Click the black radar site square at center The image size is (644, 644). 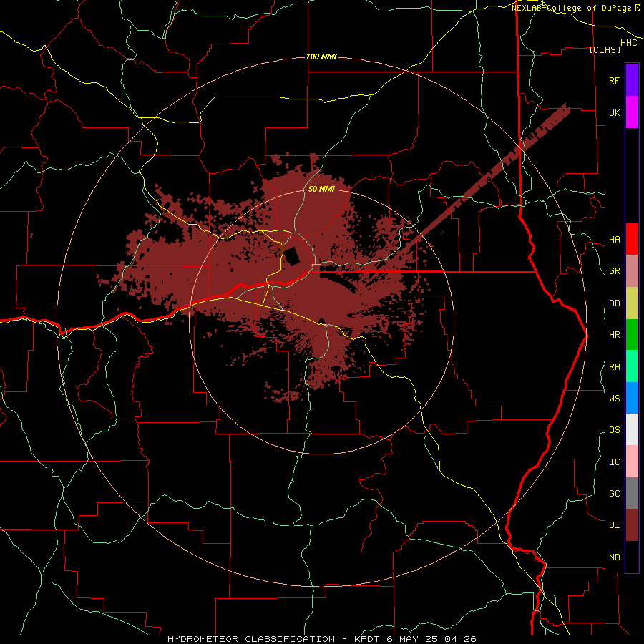point(293,256)
